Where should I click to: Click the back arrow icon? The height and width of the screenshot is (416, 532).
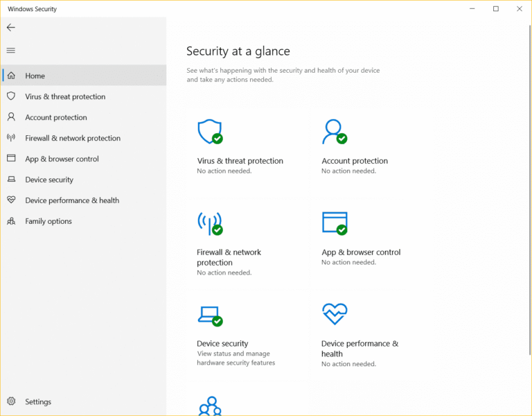point(11,28)
